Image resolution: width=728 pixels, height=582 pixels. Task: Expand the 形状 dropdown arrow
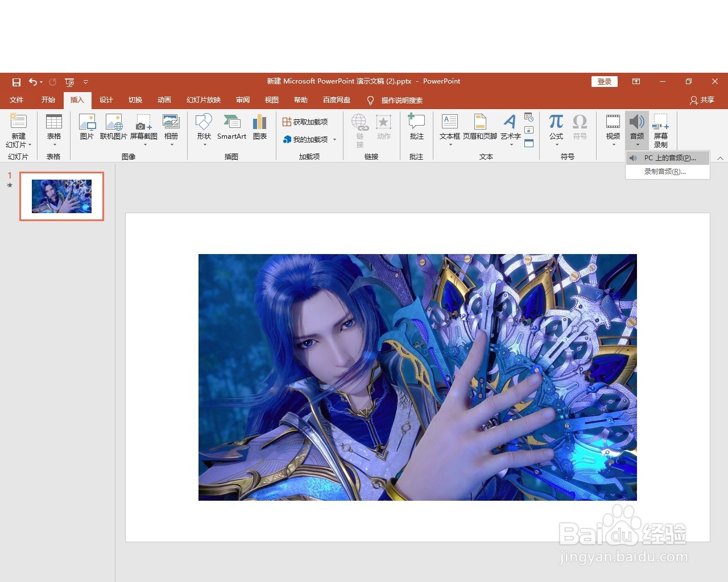[204, 144]
